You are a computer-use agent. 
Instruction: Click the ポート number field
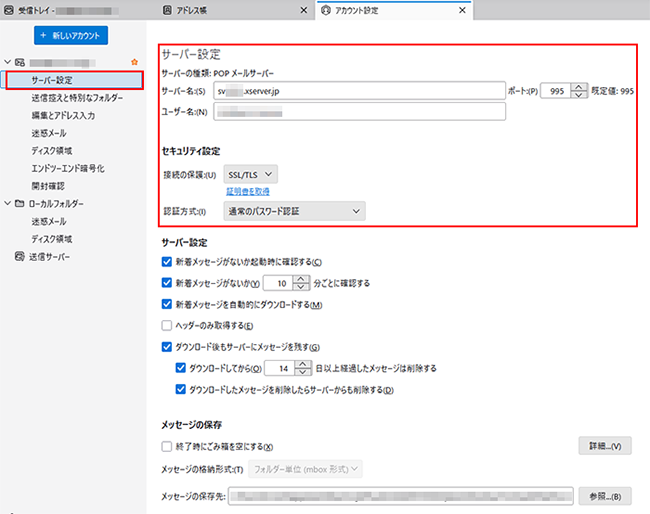coord(555,91)
